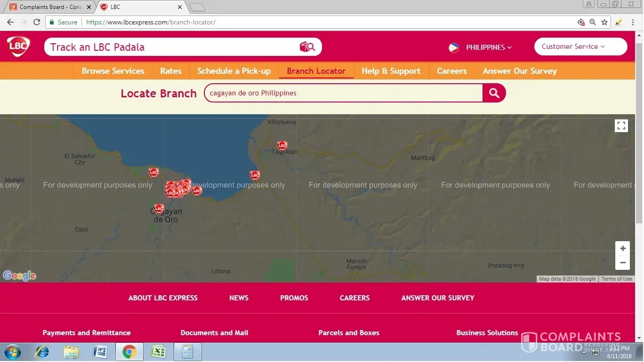
Task: Click the package tracking search icon
Action: (x=307, y=47)
